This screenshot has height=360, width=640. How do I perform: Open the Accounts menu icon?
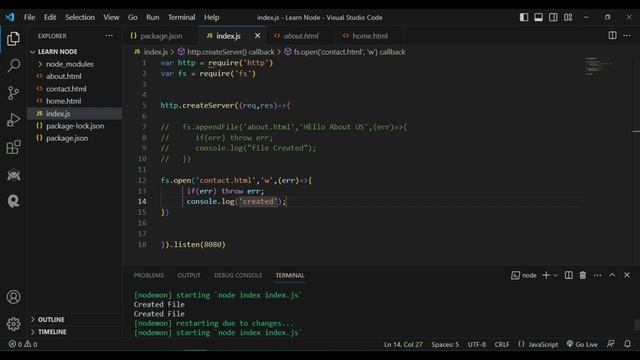point(13,297)
